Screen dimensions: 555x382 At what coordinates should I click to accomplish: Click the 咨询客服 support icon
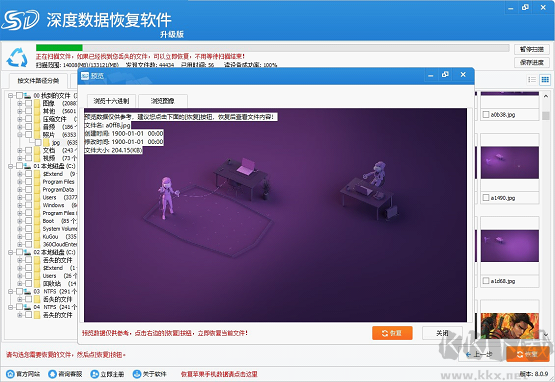(x=52, y=374)
